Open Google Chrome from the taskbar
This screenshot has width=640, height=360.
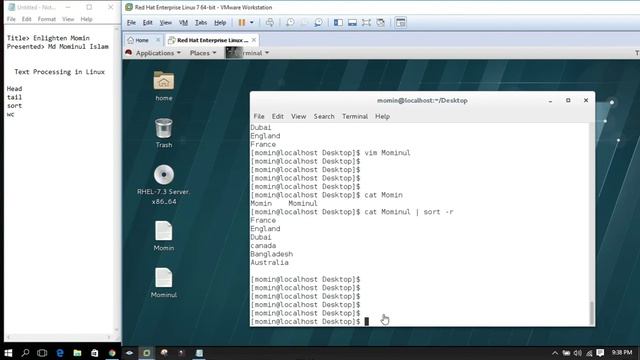112,353
